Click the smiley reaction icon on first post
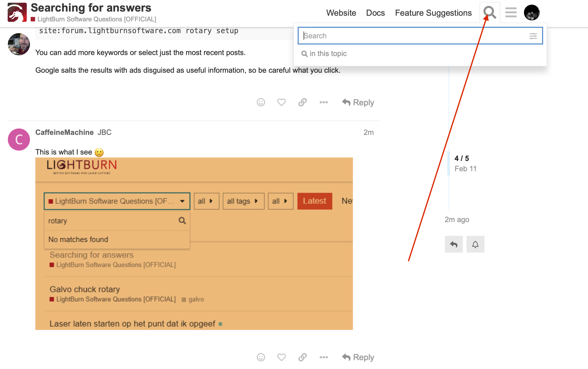This screenshot has height=369, width=588. pos(261,102)
